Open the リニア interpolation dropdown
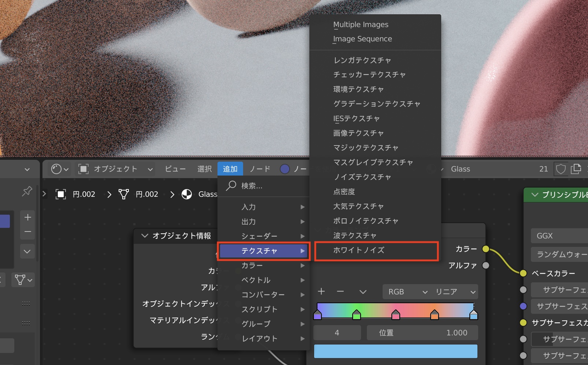 click(x=455, y=292)
